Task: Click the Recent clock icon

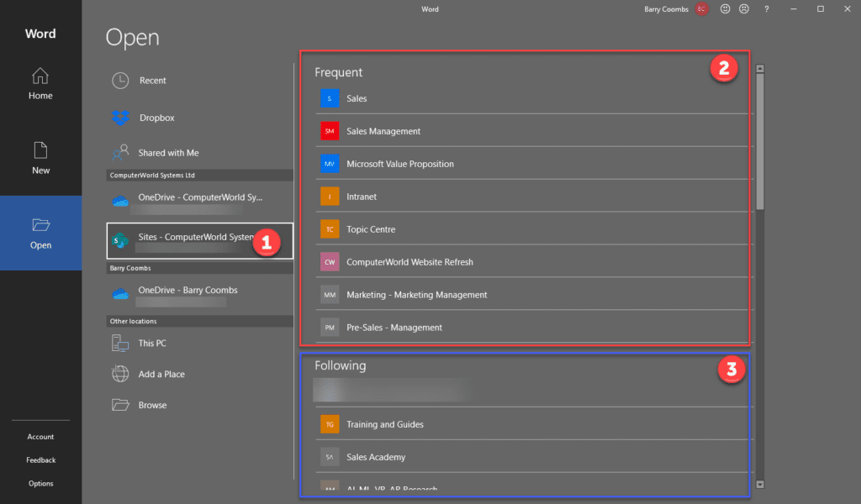Action: click(120, 81)
